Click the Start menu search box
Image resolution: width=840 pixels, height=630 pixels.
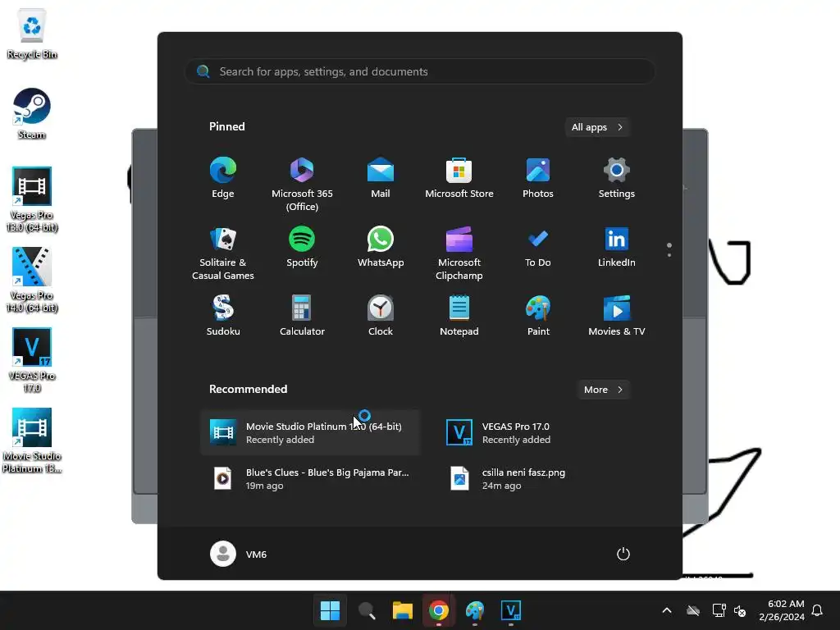(x=420, y=71)
